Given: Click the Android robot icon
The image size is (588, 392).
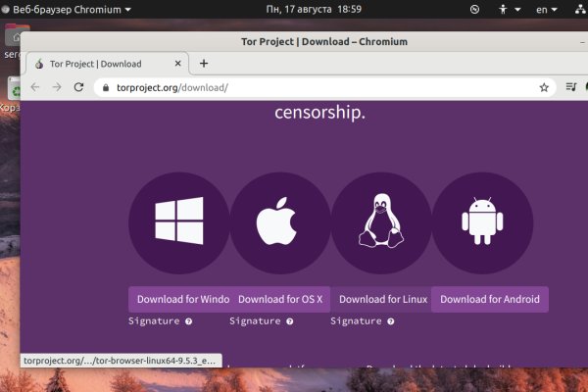Looking at the screenshot, I should pyautogui.click(x=482, y=221).
